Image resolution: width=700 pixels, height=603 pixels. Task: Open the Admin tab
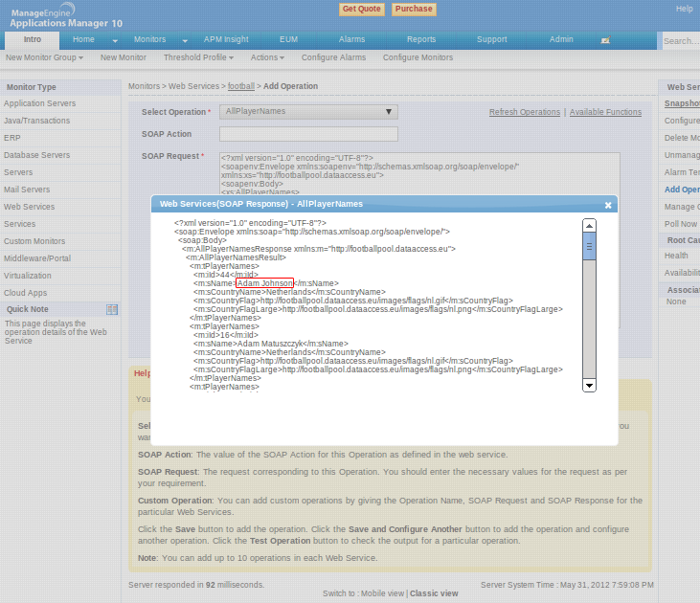[561, 39]
